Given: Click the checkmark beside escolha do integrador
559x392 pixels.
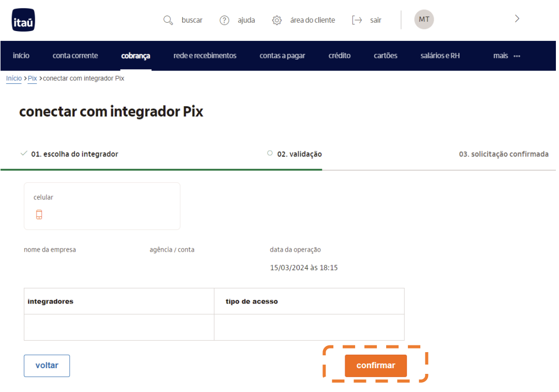Looking at the screenshot, I should [x=24, y=153].
